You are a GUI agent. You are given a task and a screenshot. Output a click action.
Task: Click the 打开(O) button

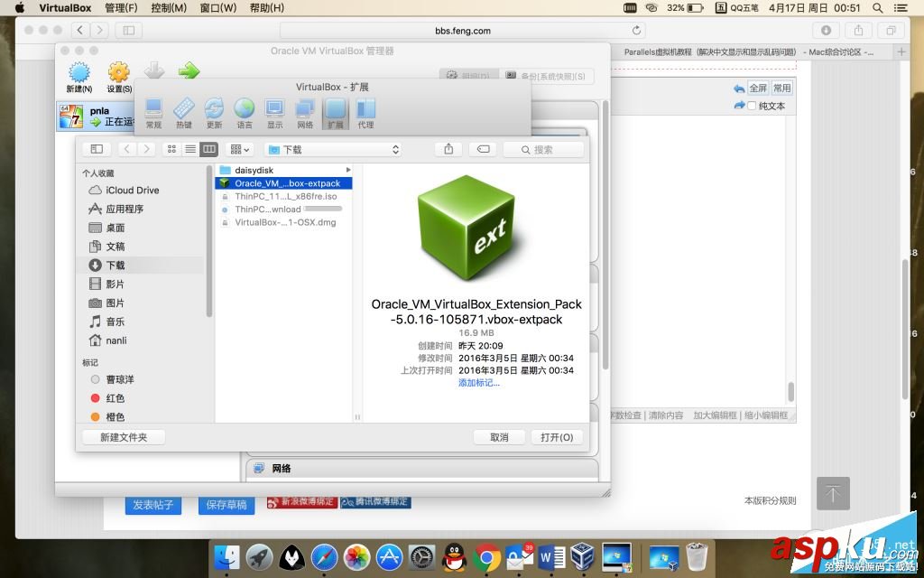[557, 437]
